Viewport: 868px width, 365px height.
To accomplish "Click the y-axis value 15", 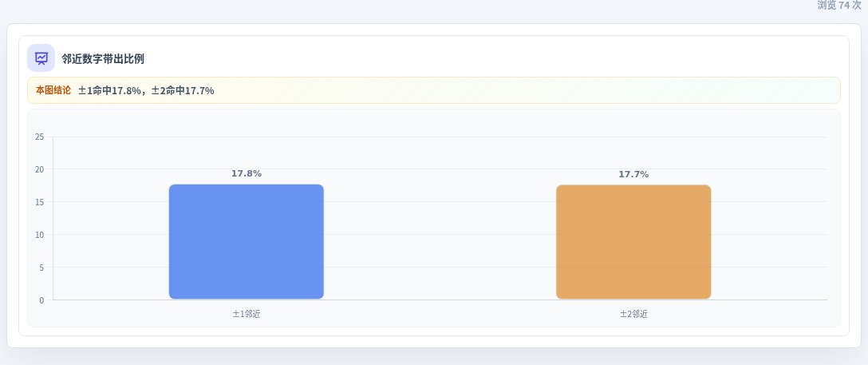I will click(x=39, y=201).
